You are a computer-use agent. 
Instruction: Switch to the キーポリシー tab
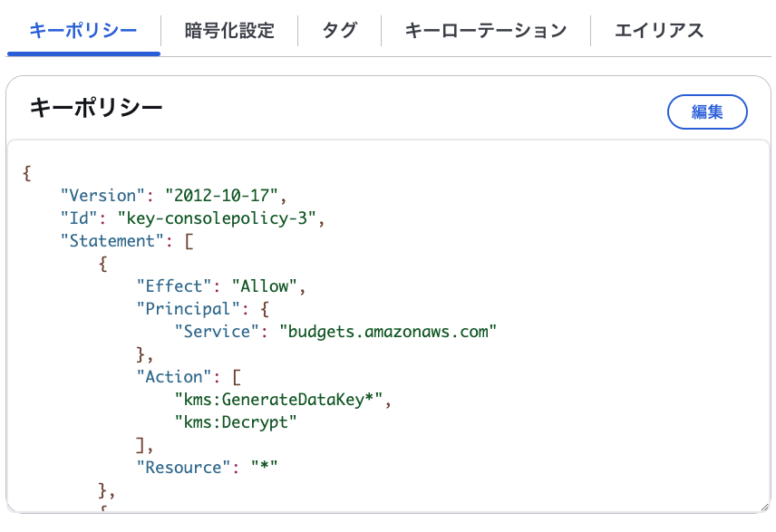[83, 31]
